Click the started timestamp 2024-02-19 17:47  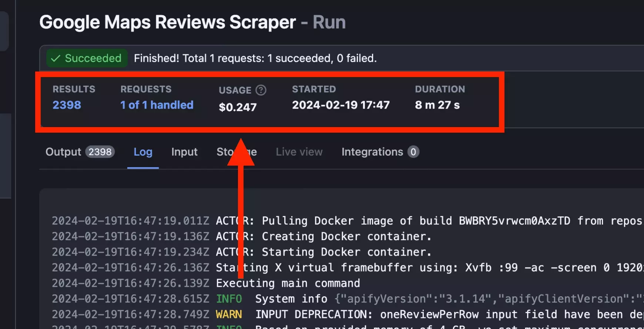click(x=341, y=105)
